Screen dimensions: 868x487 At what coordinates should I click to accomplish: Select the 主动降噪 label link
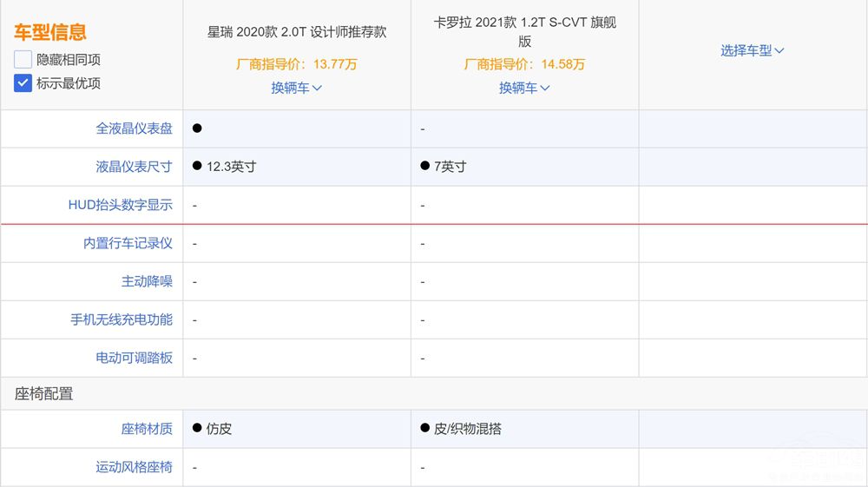point(147,281)
